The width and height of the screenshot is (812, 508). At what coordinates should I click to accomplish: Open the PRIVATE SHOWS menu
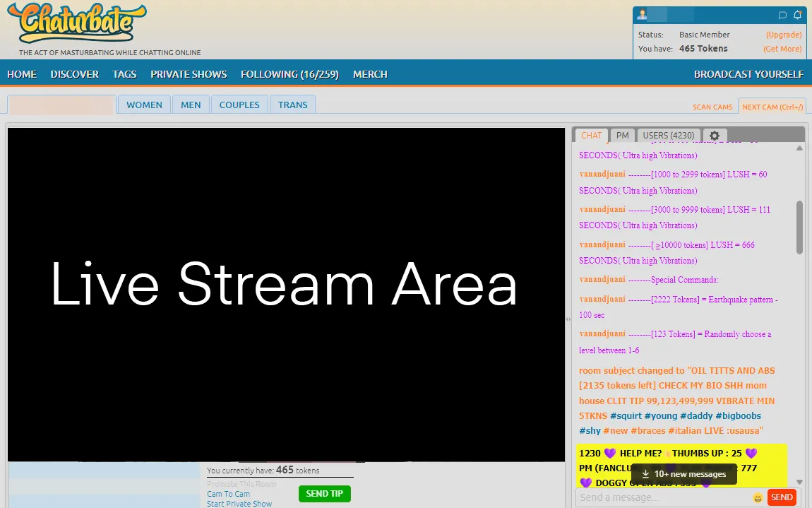(x=189, y=73)
